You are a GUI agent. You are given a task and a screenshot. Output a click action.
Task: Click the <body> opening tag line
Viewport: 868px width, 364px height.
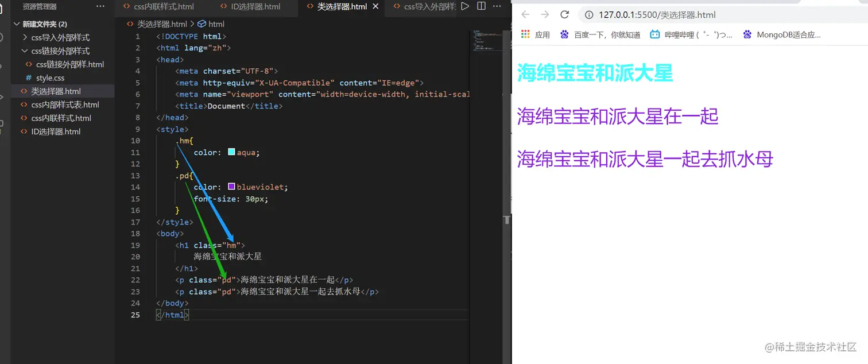pyautogui.click(x=170, y=233)
